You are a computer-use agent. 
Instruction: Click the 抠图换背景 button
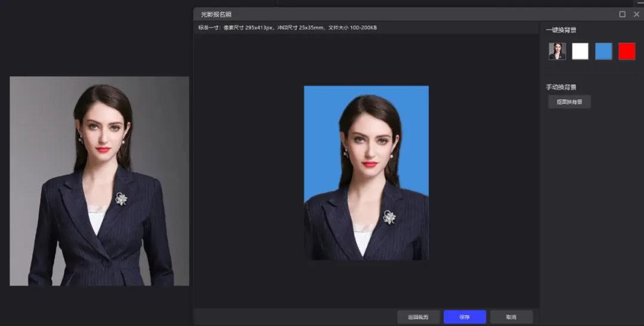[x=569, y=102]
